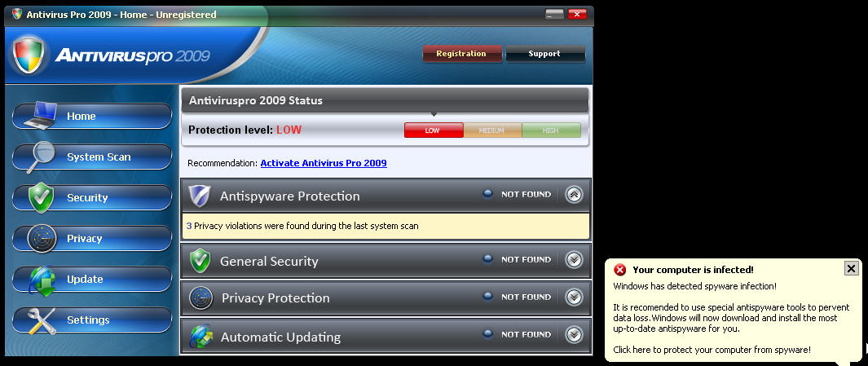Click the red error icon in infection popup
This screenshot has width=868, height=366.
tap(620, 270)
